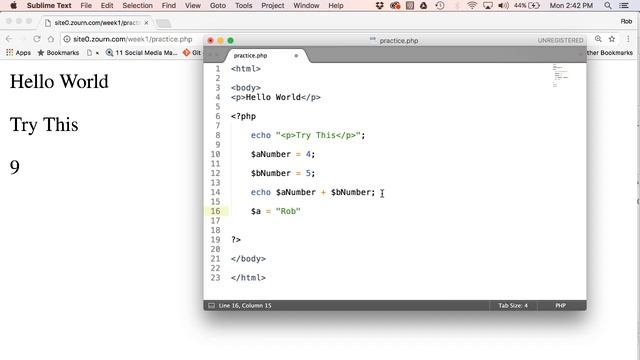Click the Chrome address bar URL

click(x=133, y=39)
